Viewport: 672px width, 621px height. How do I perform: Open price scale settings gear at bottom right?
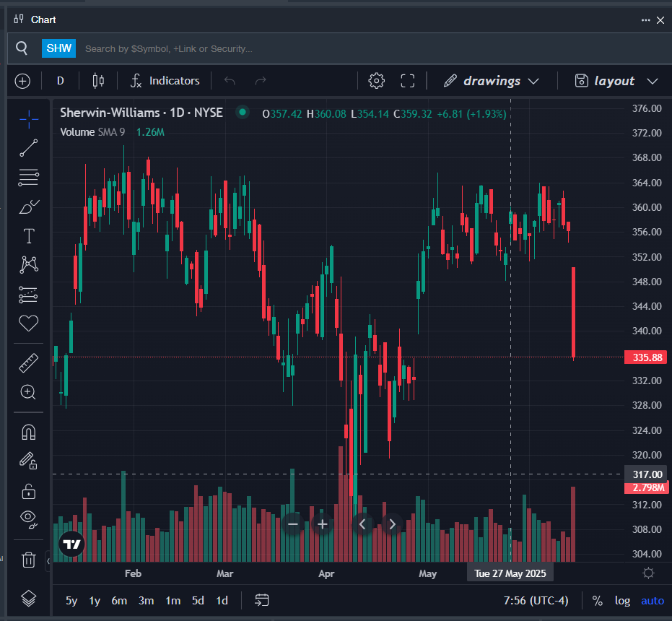point(648,573)
